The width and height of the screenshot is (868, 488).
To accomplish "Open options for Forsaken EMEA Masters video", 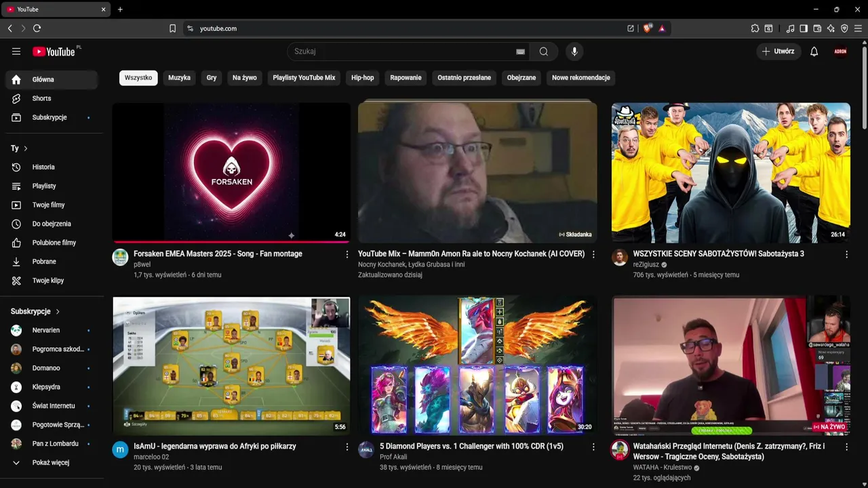I will [347, 255].
